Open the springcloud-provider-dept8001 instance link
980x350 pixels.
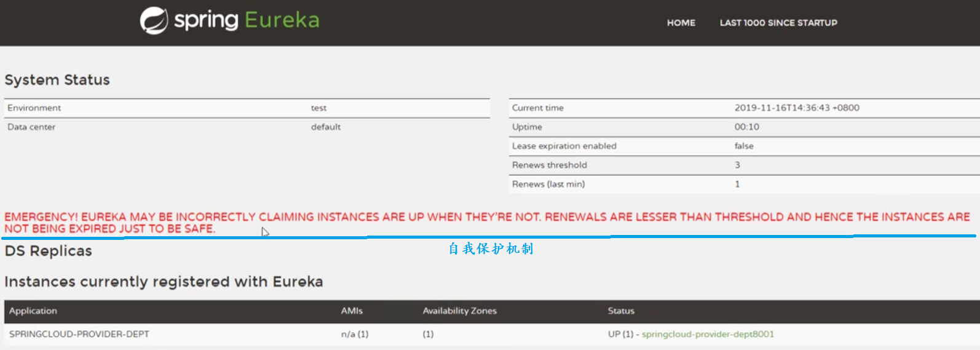[708, 334]
